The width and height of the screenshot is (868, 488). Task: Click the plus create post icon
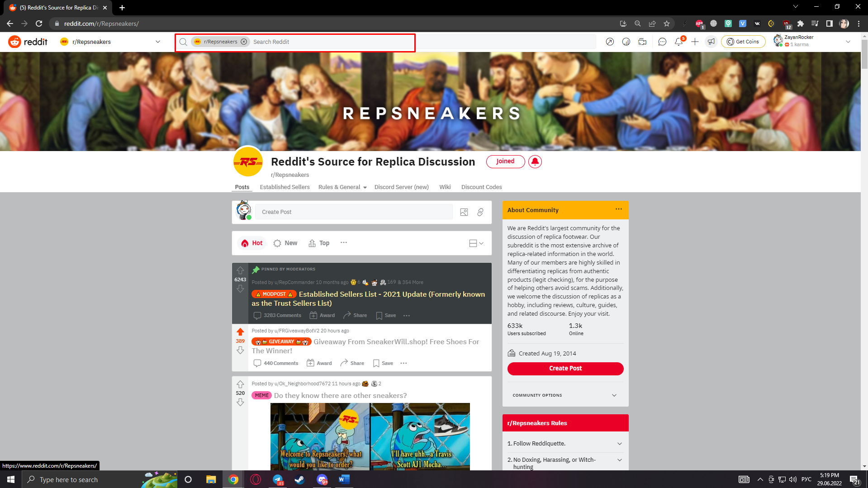tap(695, 42)
